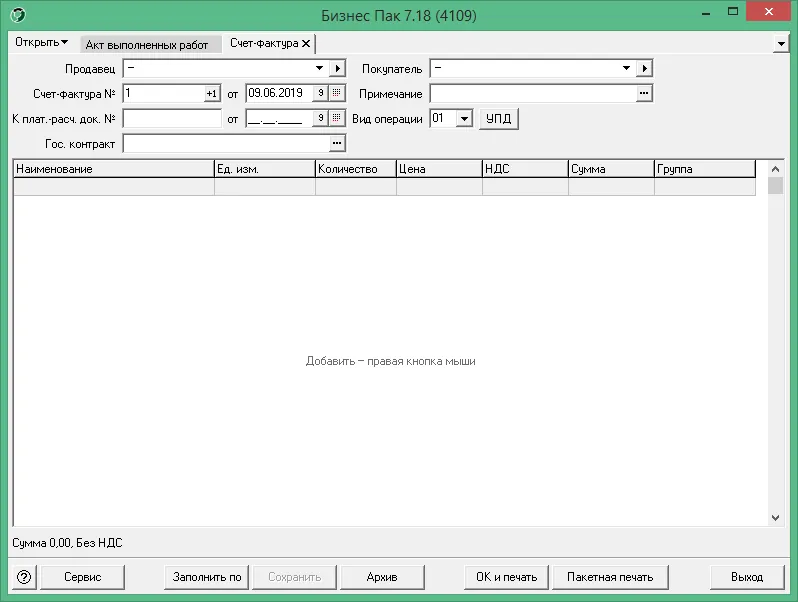The width and height of the screenshot is (798, 602).
Task: Click the НДС column header
Action: click(x=525, y=169)
